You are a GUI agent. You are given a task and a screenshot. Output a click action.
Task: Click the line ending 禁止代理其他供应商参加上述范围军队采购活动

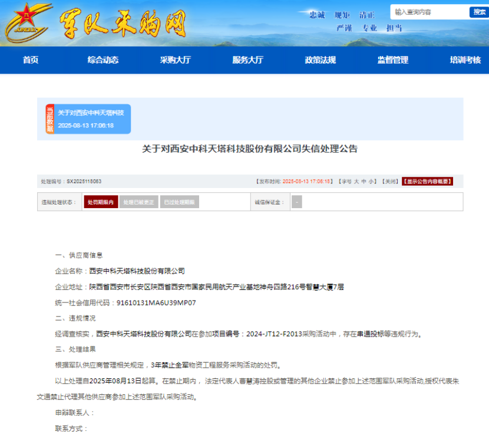click(117, 397)
